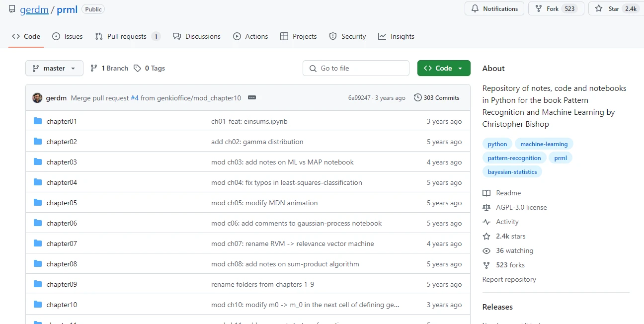Viewport: 644px width, 324px height.
Task: Click the fork icon beside 523 forks
Action: pos(486,265)
